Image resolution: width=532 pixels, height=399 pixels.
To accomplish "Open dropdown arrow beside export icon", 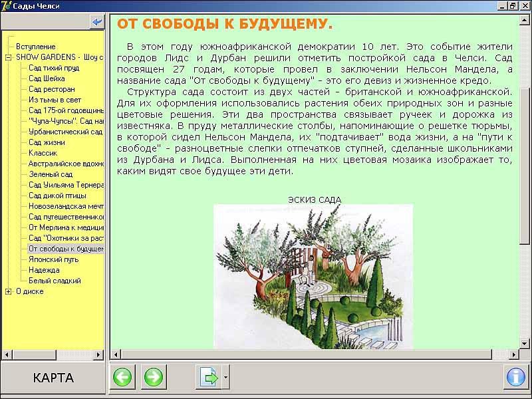I will 226,378.
